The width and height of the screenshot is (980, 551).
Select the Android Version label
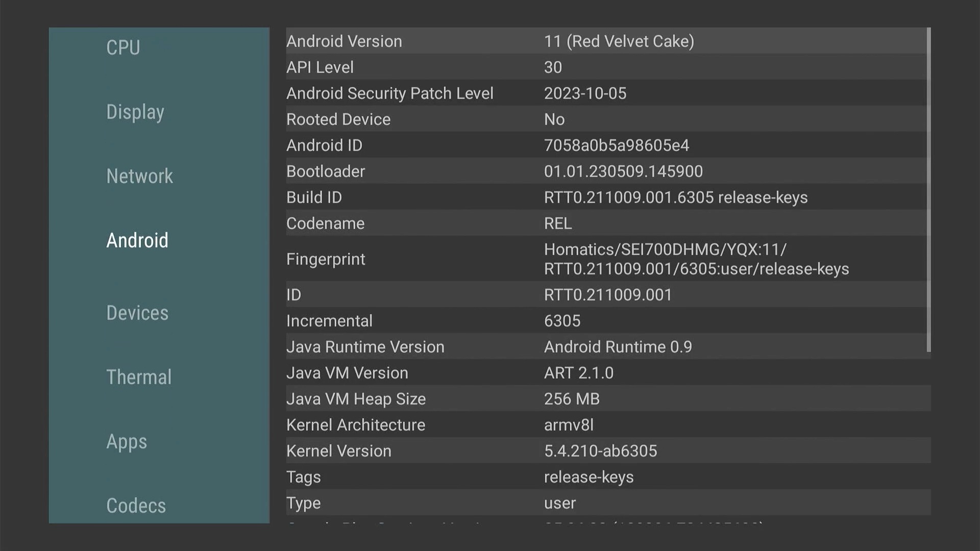pos(344,41)
